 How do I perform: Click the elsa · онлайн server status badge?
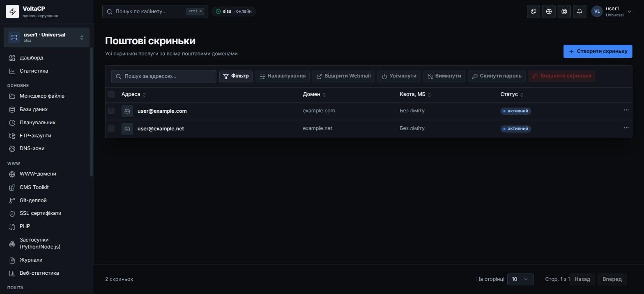click(x=234, y=11)
